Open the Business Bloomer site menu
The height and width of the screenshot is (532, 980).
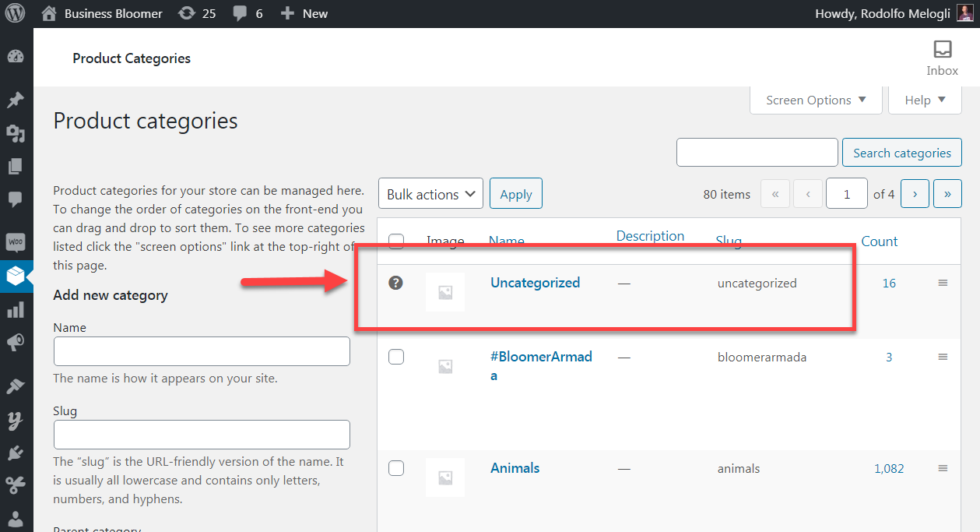click(x=102, y=13)
